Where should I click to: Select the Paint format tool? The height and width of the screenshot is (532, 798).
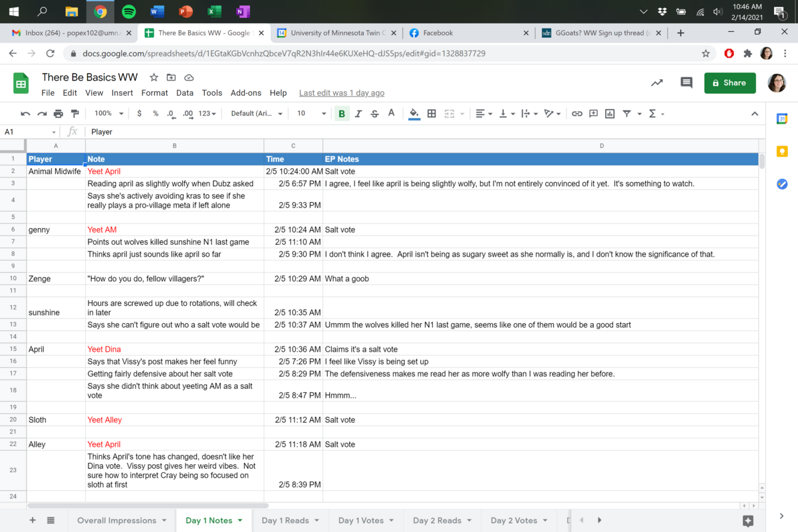pos(74,114)
